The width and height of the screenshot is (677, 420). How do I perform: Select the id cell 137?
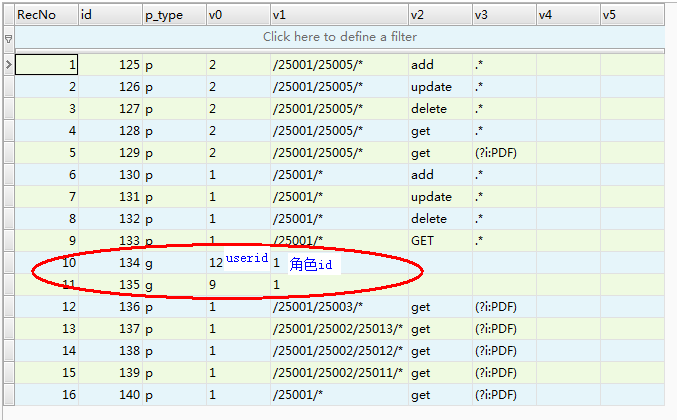click(111, 329)
